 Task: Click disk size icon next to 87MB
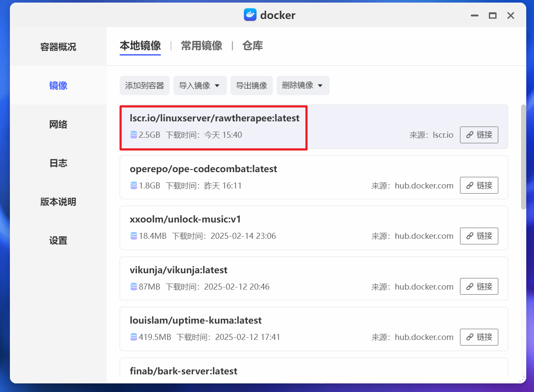tap(134, 287)
